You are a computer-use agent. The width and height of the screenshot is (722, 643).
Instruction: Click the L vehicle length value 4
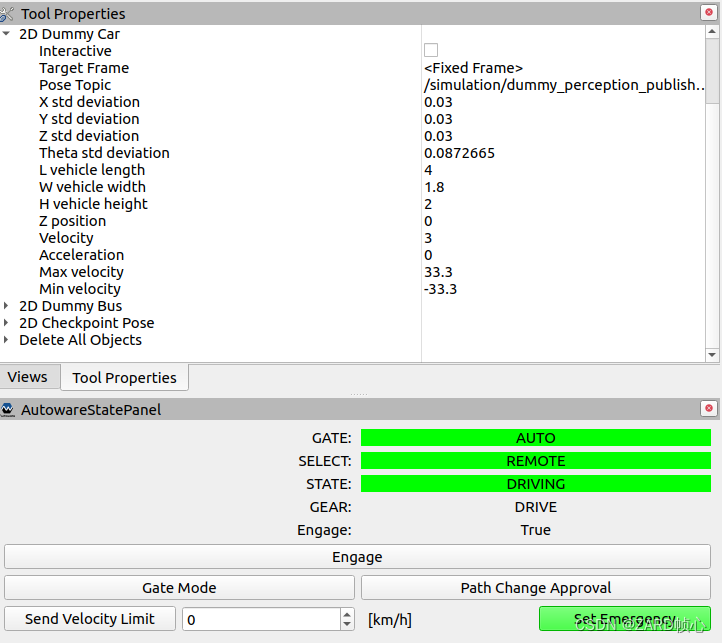click(x=428, y=170)
